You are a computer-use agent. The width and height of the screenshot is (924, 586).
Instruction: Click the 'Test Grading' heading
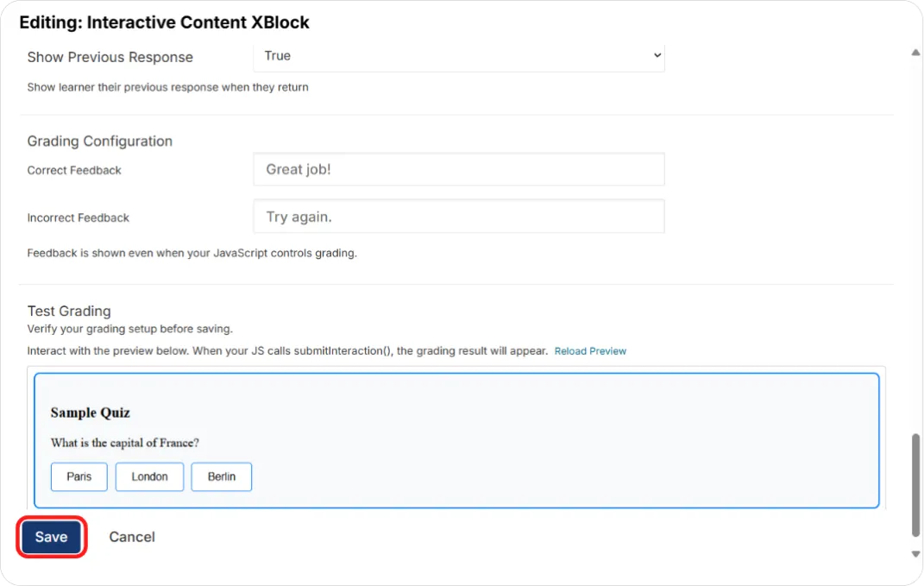click(69, 311)
